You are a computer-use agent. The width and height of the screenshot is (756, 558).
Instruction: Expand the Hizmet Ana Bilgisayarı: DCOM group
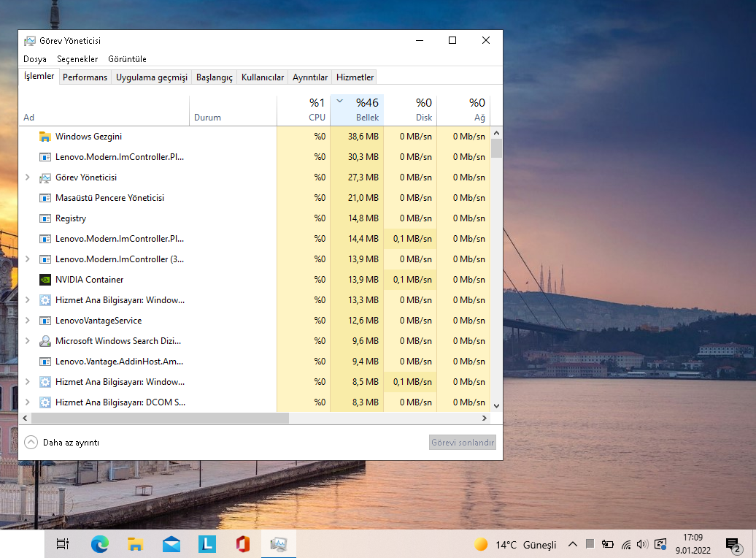[x=28, y=402]
